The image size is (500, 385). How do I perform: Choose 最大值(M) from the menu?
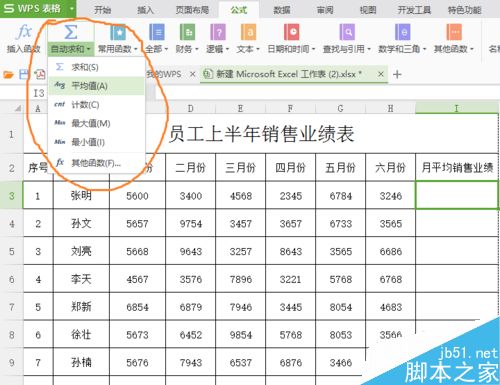pyautogui.click(x=97, y=123)
